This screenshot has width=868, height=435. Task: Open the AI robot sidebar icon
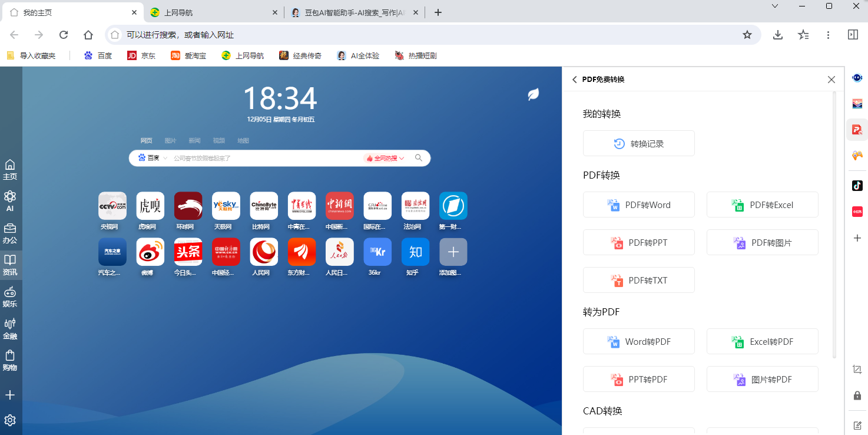857,78
